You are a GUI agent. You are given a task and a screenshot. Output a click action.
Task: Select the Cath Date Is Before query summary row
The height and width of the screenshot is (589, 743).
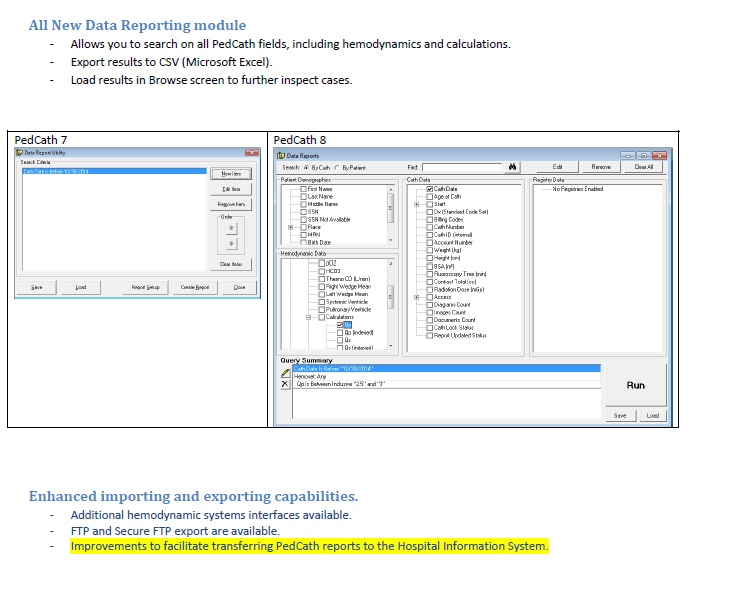446,369
